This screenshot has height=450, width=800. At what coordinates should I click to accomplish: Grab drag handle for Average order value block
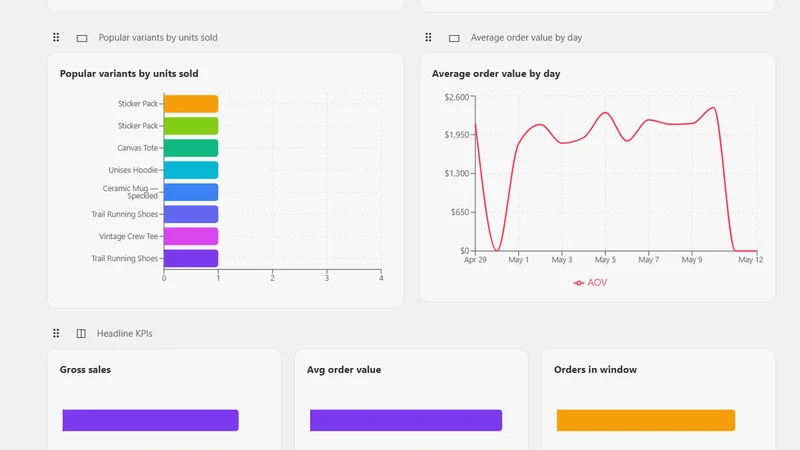coord(428,37)
